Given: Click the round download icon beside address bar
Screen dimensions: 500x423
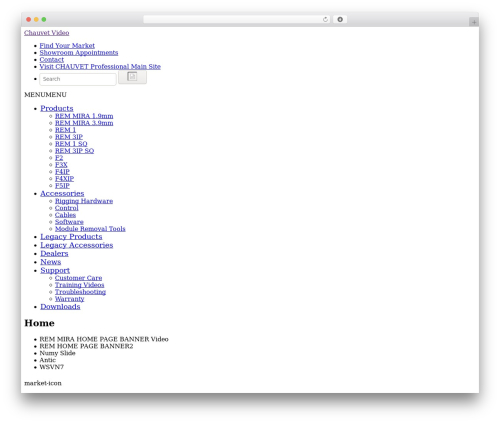Looking at the screenshot, I should pyautogui.click(x=340, y=19).
